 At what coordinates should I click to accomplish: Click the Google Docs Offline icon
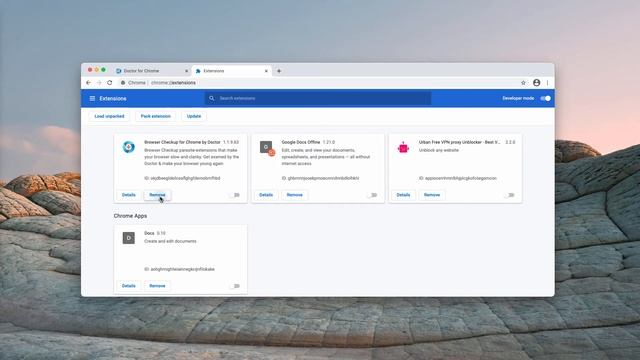[x=267, y=148]
